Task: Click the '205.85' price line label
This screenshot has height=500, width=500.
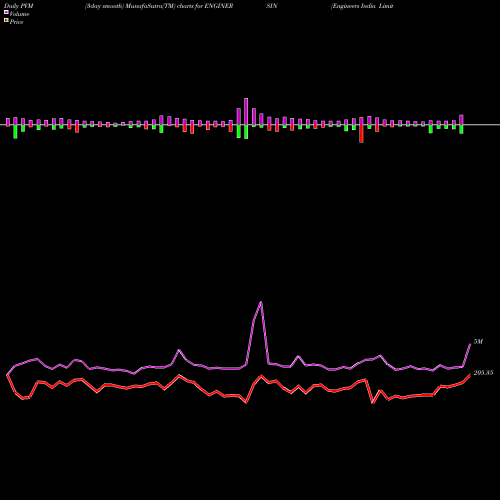Action: click(x=483, y=373)
